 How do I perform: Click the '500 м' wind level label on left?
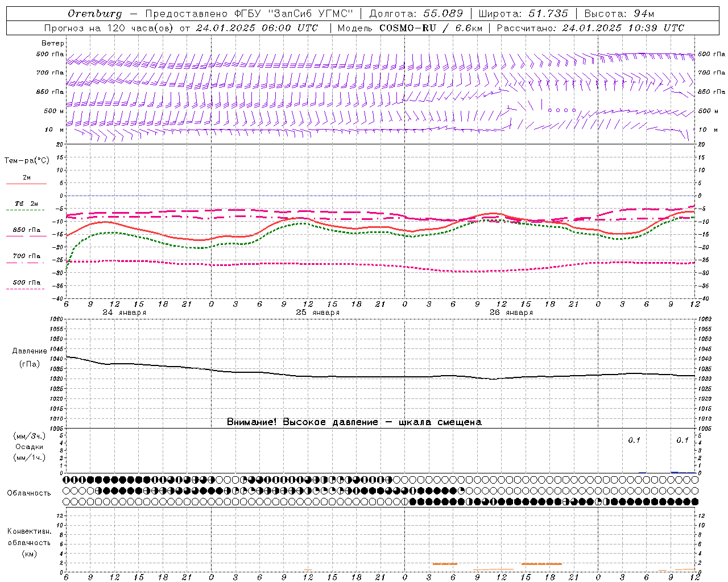point(53,111)
